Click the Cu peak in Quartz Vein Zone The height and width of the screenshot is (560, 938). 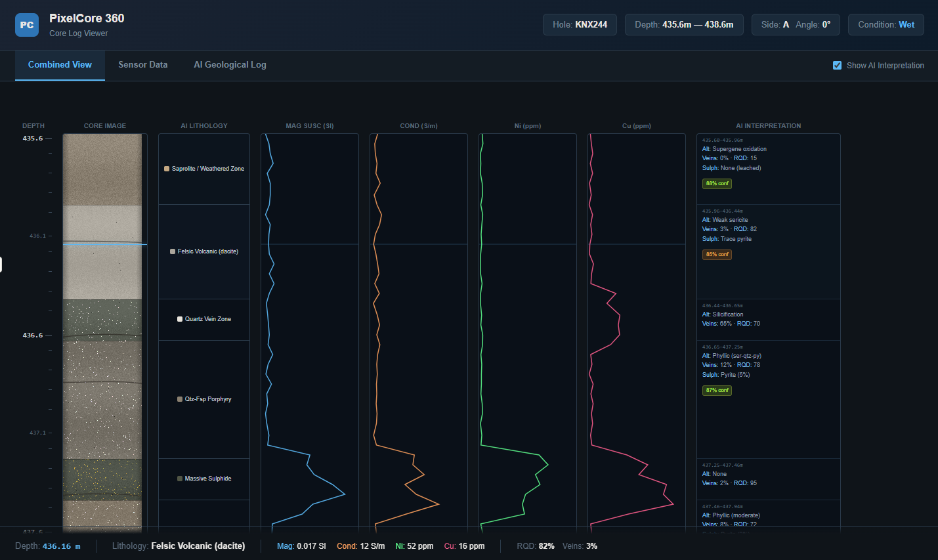point(619,322)
